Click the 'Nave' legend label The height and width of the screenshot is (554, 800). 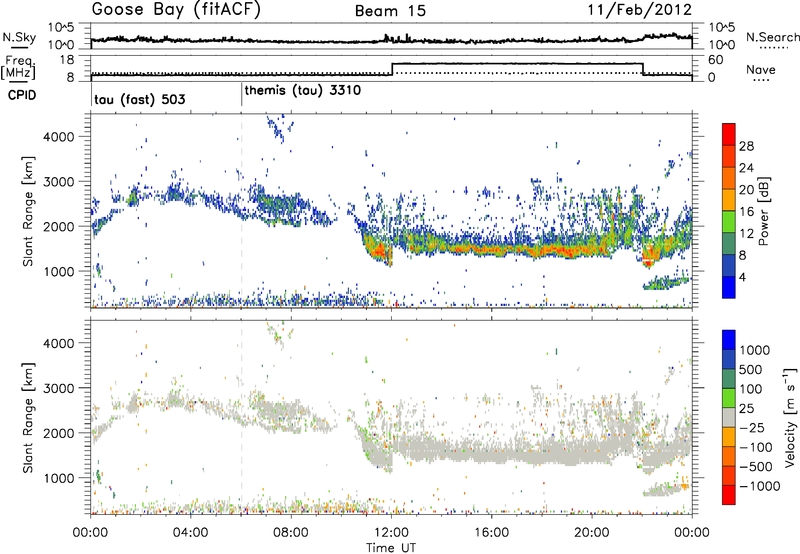pos(761,69)
